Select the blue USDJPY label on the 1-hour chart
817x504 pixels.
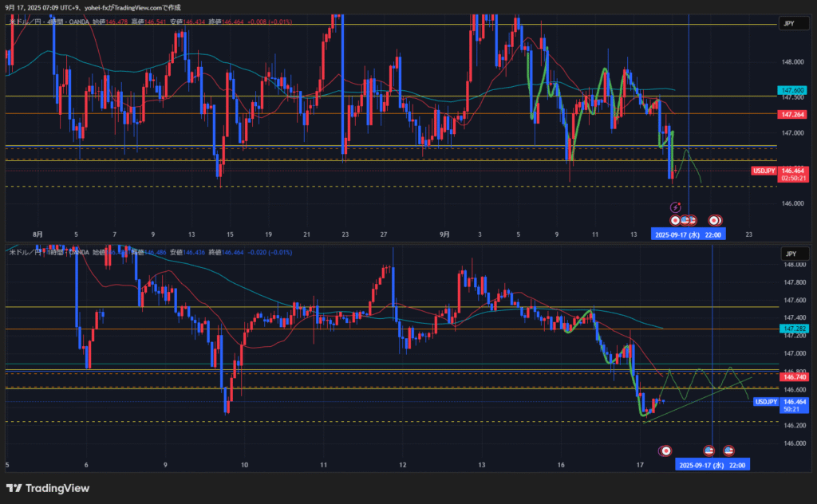(x=766, y=402)
